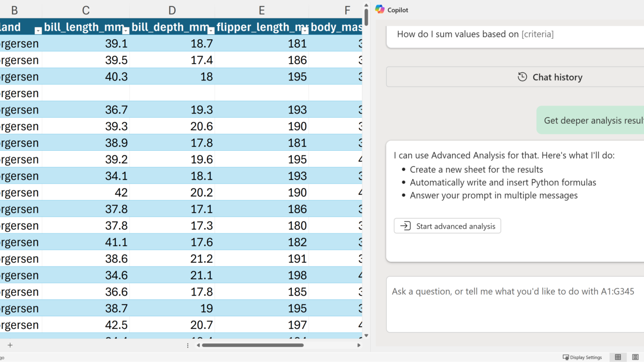Click the vertical scrollbar down arrow

[366, 335]
